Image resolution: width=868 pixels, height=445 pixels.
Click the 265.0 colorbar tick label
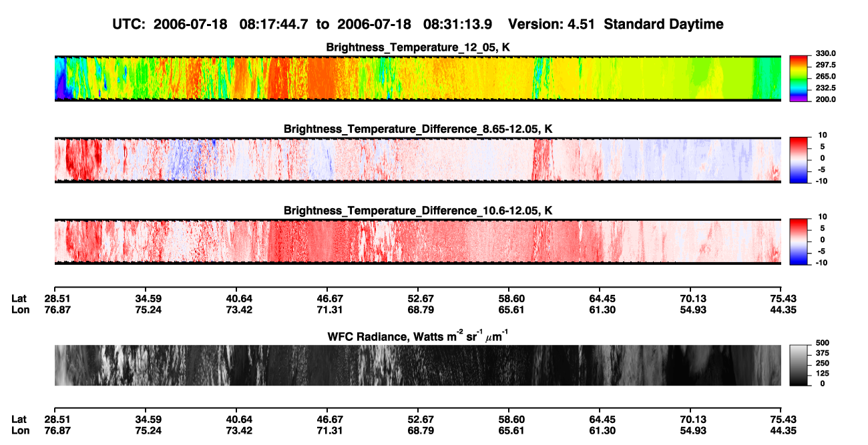(826, 77)
